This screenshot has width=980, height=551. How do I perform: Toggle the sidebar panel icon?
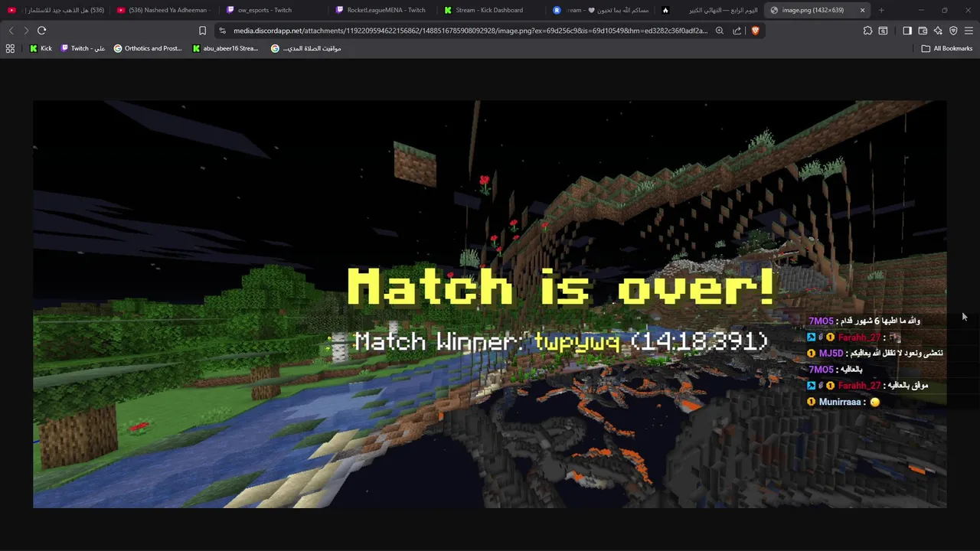907,31
